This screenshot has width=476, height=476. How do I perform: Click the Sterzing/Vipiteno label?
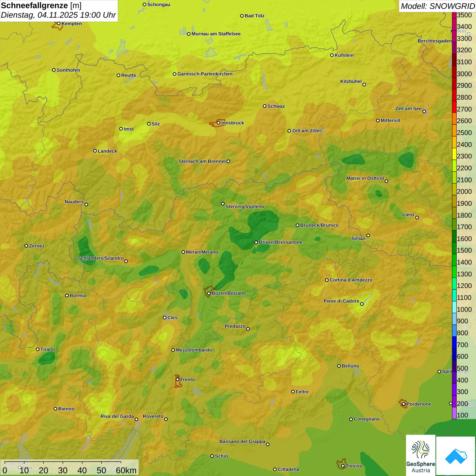coord(245,206)
